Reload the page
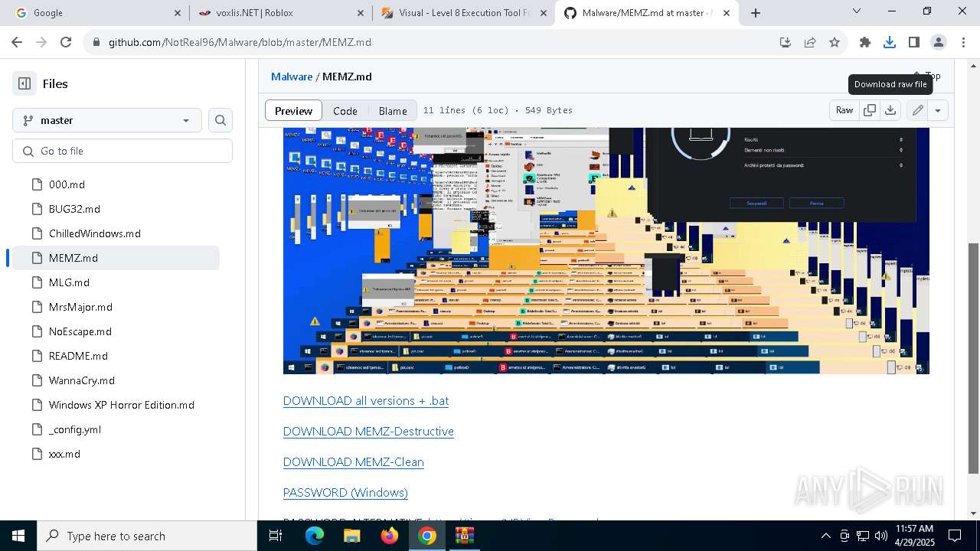Screen dimensions: 980x551 click(66, 42)
